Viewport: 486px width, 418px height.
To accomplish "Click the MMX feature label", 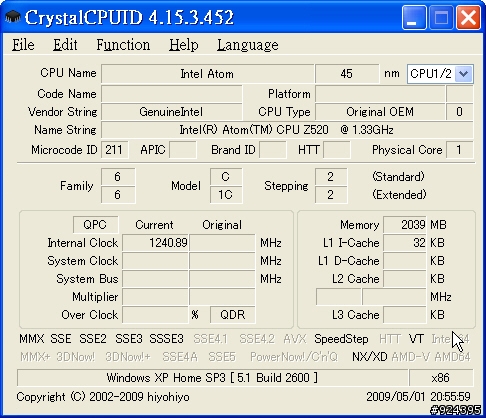I will point(32,339).
